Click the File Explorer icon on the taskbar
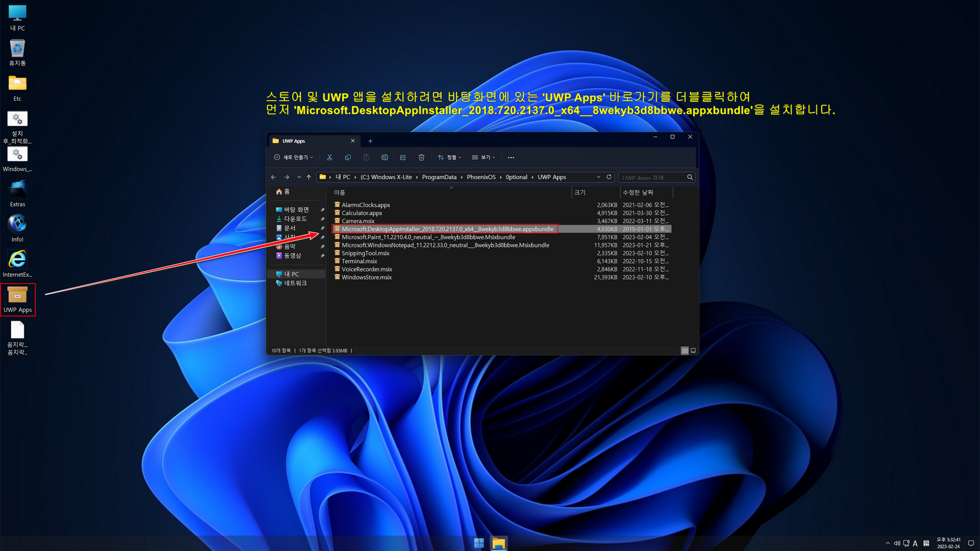The image size is (980, 551). [x=499, y=543]
